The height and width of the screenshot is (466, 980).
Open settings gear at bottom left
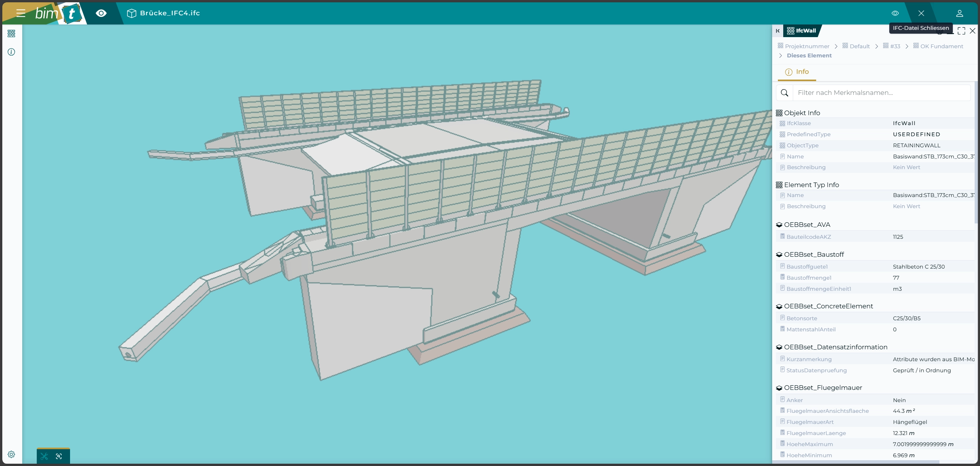coord(11,455)
